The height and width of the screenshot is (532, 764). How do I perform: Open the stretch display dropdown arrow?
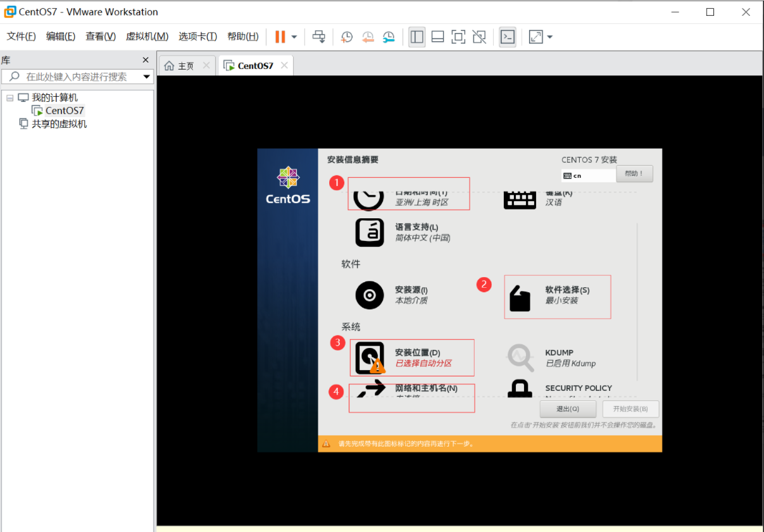coord(550,37)
